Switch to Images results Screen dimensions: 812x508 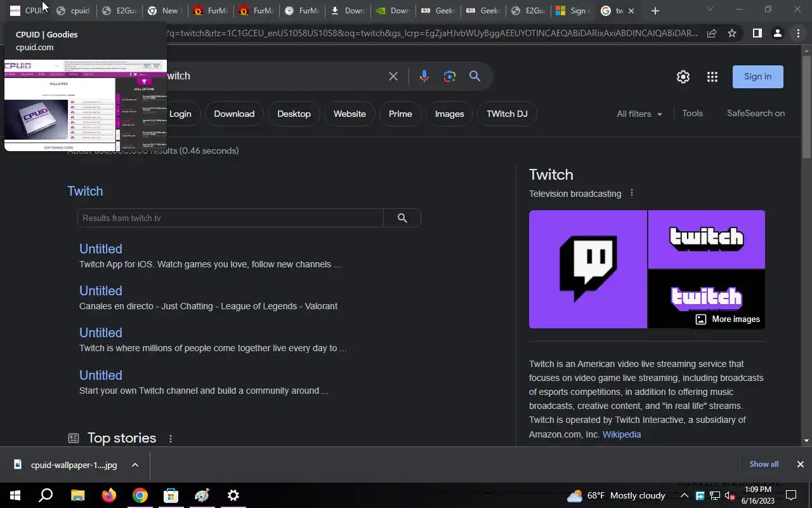pos(449,114)
